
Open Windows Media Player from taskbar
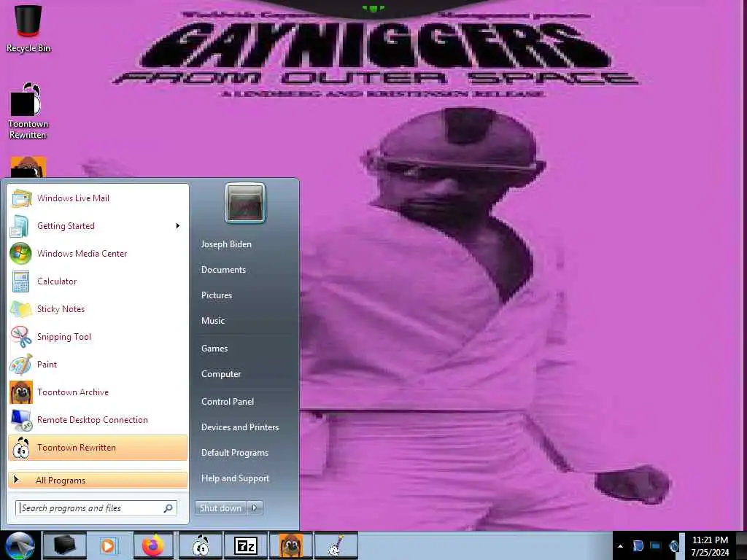(109, 545)
